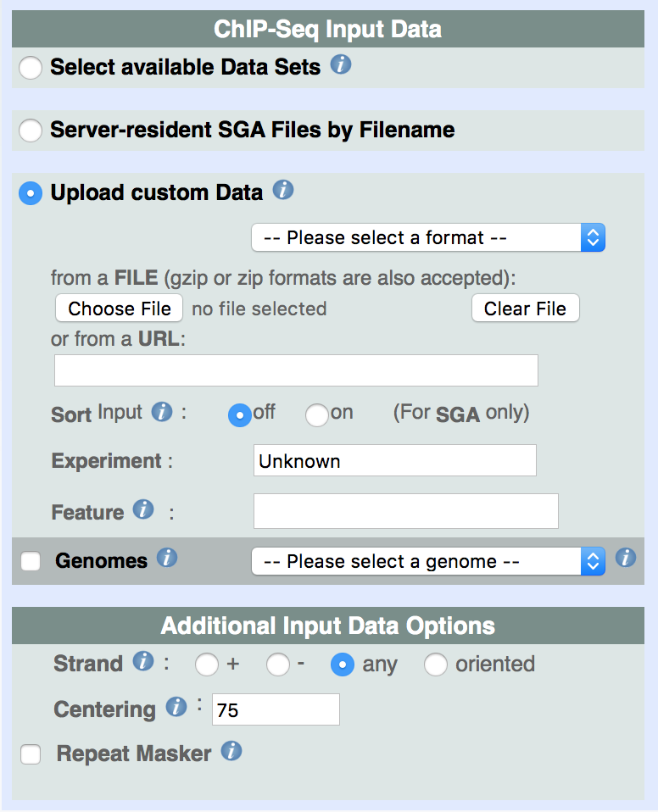Click the Repeat Masker info icon
Viewport: 658px width, 812px height.
231,751
